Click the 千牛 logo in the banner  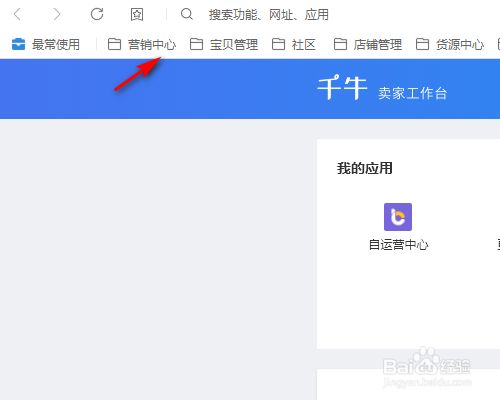(x=342, y=88)
